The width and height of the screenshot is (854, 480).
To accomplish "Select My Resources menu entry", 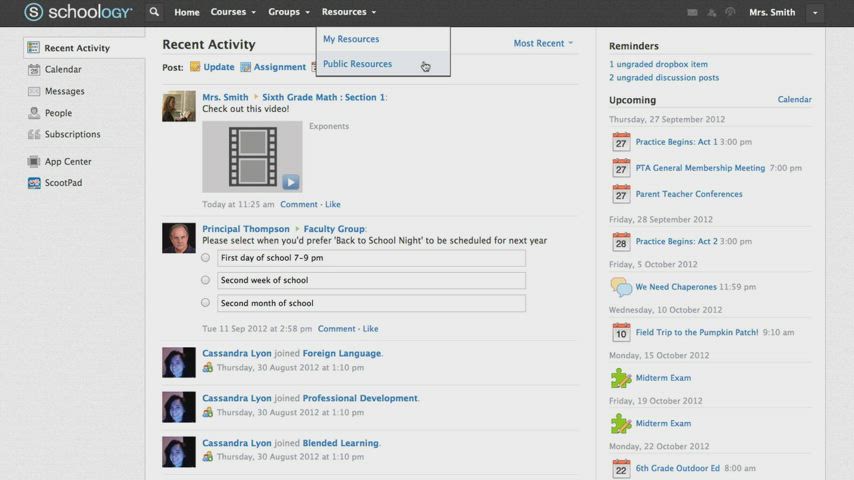I will (x=351, y=39).
